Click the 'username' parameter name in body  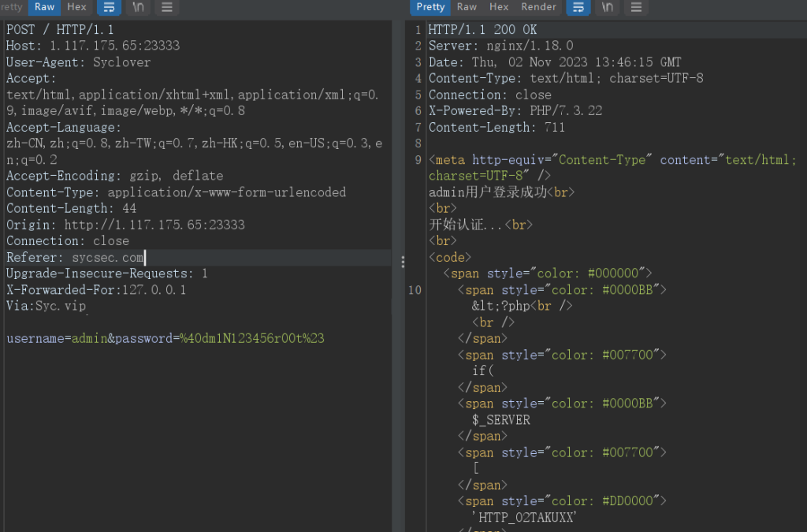point(35,339)
